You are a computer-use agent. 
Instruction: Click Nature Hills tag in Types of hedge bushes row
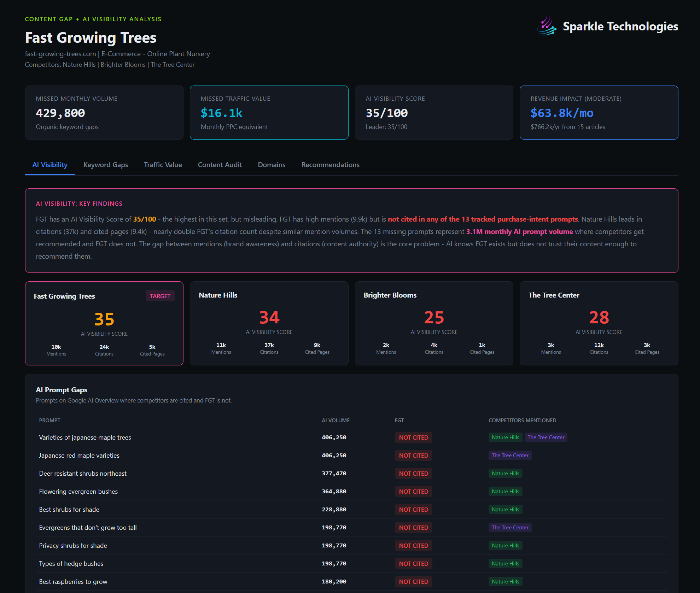pyautogui.click(x=505, y=564)
